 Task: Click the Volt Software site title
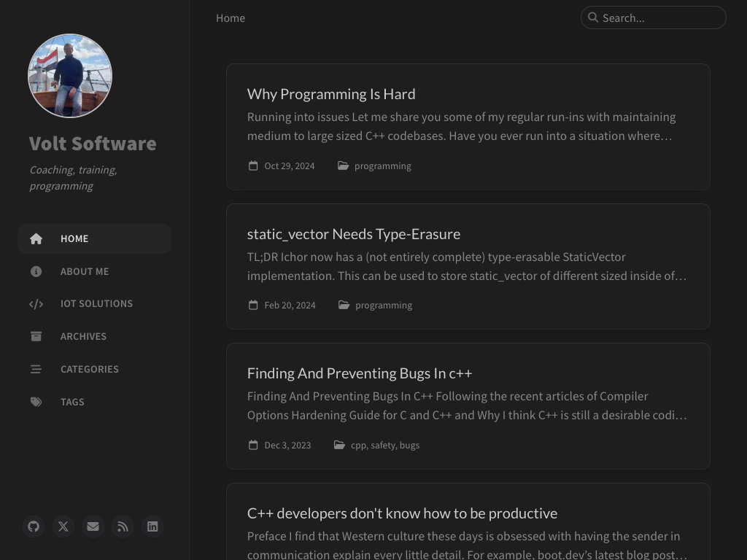click(93, 144)
